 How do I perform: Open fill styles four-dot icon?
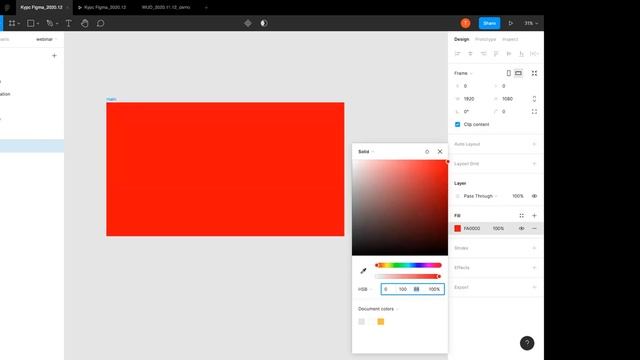[x=521, y=216]
